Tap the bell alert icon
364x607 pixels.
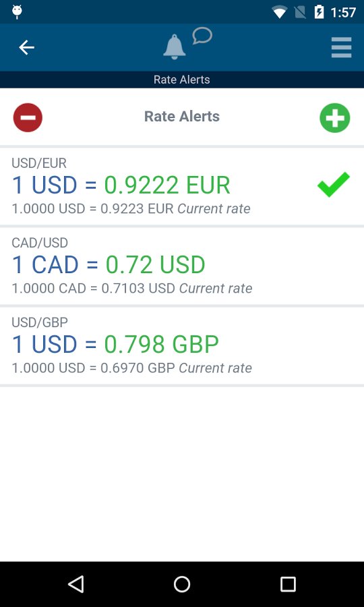pyautogui.click(x=175, y=47)
